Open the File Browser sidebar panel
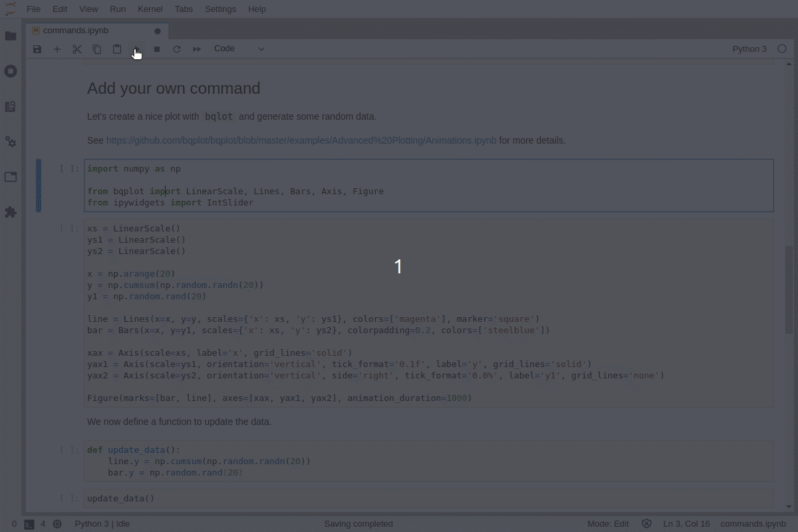 coord(11,36)
